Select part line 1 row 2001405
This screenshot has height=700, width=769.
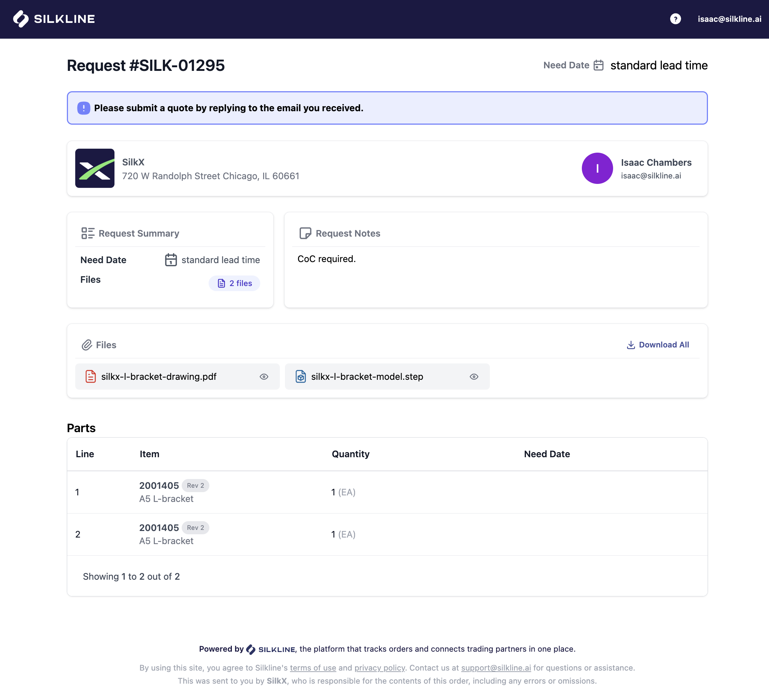[159, 486]
